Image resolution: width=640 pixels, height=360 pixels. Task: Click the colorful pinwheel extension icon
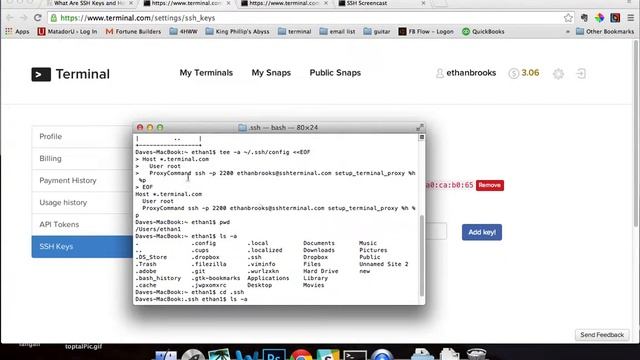coord(599,18)
